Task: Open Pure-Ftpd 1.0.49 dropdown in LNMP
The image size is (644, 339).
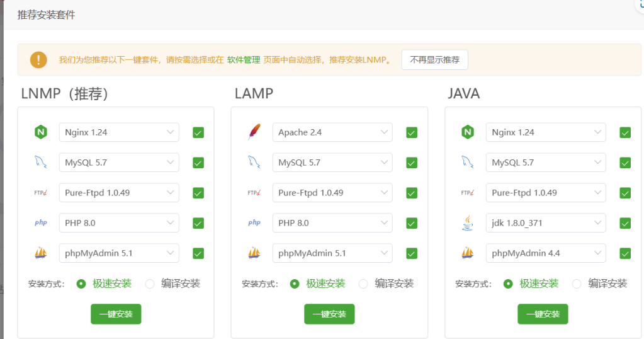Action: pos(119,192)
